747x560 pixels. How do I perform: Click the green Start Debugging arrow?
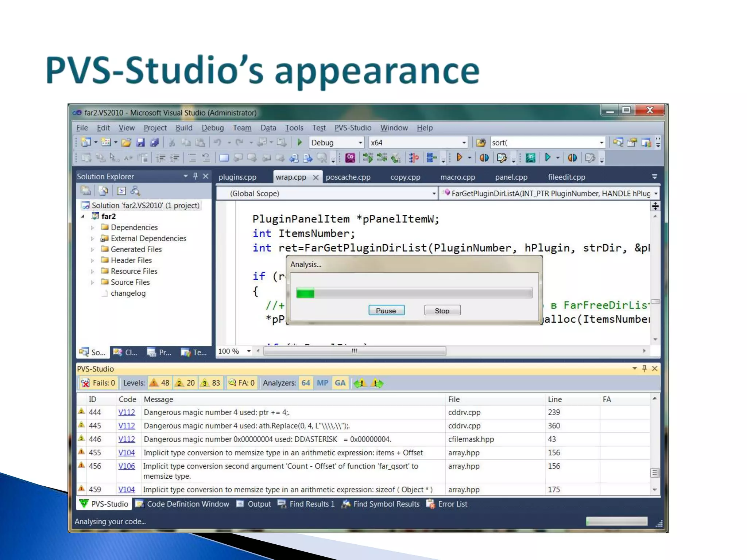coord(299,143)
